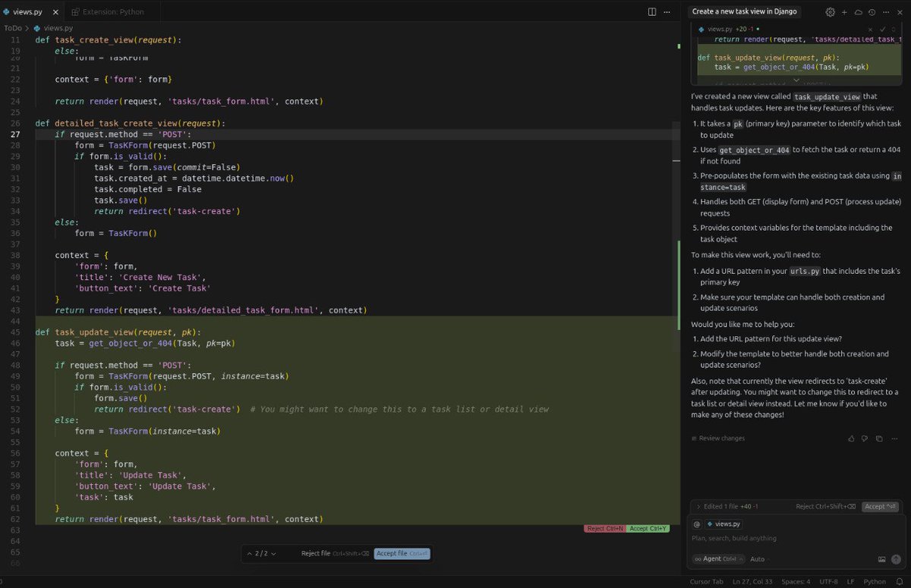
Task: Go to previous change with up chevron
Action: click(249, 554)
